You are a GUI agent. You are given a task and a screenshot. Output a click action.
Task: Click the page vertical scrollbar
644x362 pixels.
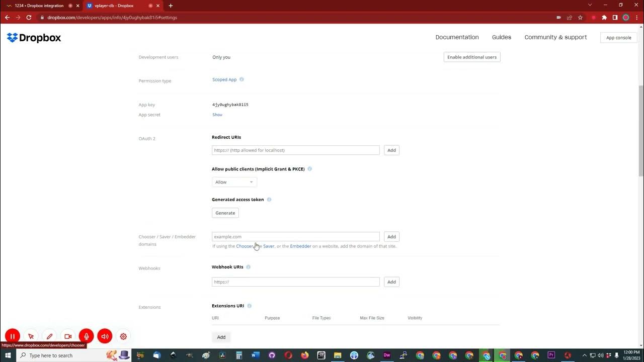641,131
